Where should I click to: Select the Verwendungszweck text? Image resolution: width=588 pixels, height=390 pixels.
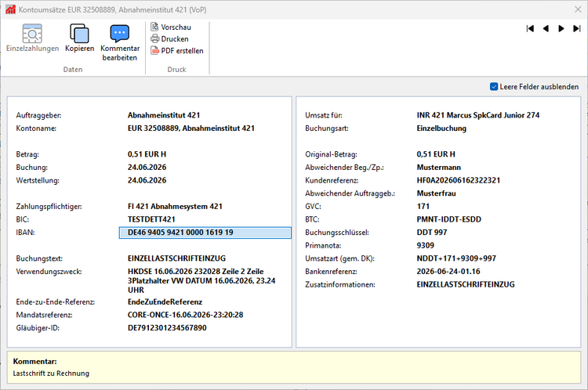(201, 280)
